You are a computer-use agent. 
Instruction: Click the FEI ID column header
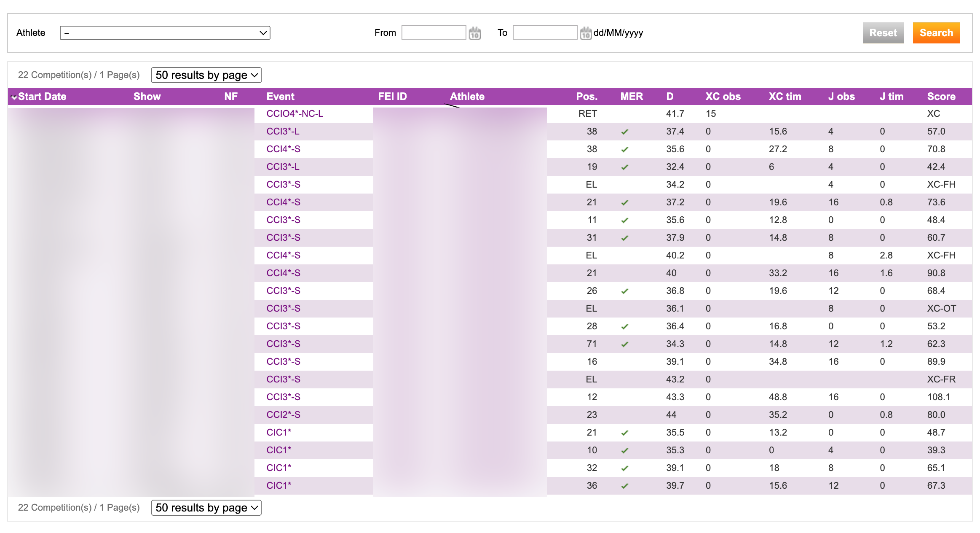(x=392, y=97)
